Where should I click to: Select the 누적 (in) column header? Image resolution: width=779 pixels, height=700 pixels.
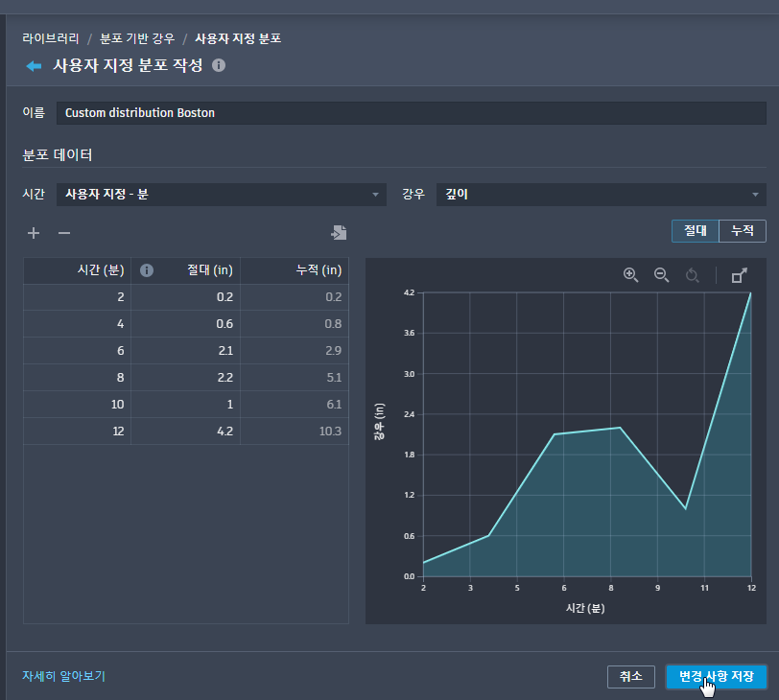295,270
